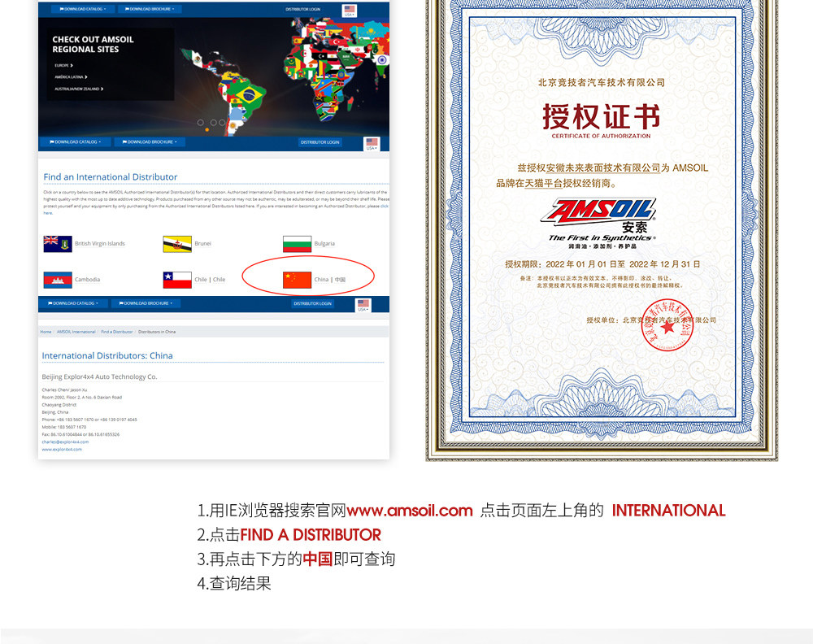Click the 授权证书 certificate title
813x644 pixels.
(602, 116)
